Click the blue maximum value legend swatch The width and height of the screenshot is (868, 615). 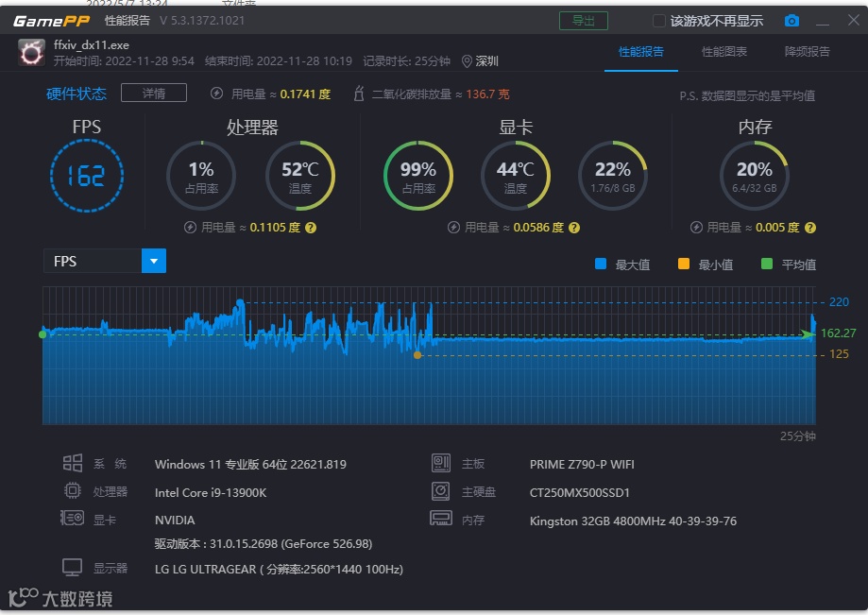pyautogui.click(x=601, y=265)
